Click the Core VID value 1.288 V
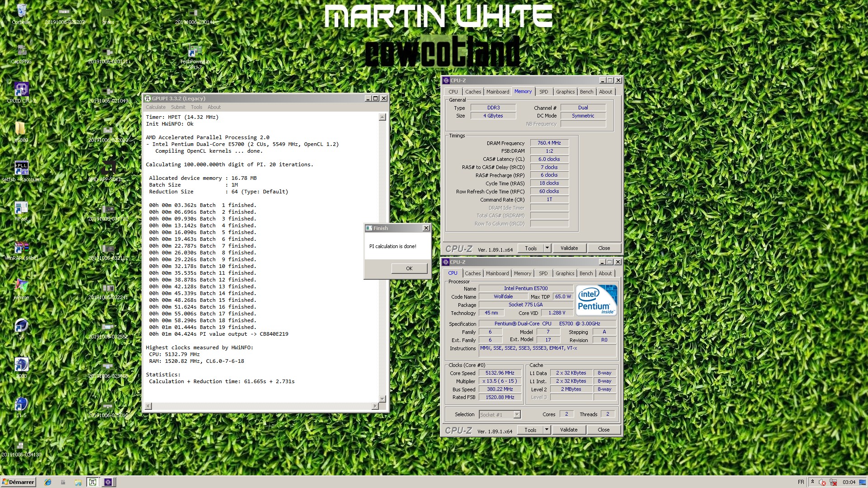The image size is (868, 488). pos(557,313)
